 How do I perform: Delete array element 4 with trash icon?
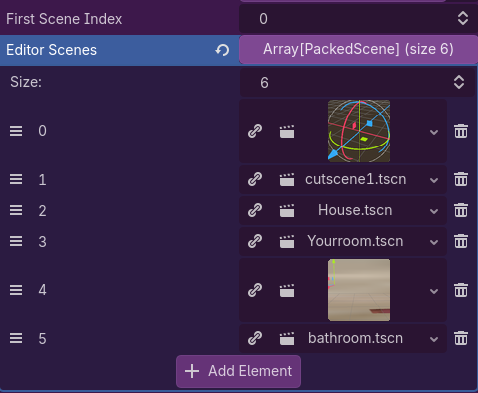point(461,290)
